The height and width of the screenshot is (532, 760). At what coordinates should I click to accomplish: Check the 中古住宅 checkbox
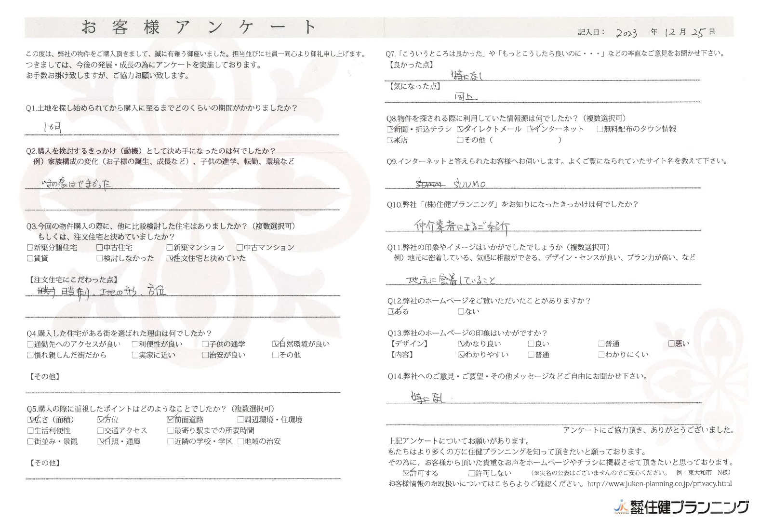(100, 248)
